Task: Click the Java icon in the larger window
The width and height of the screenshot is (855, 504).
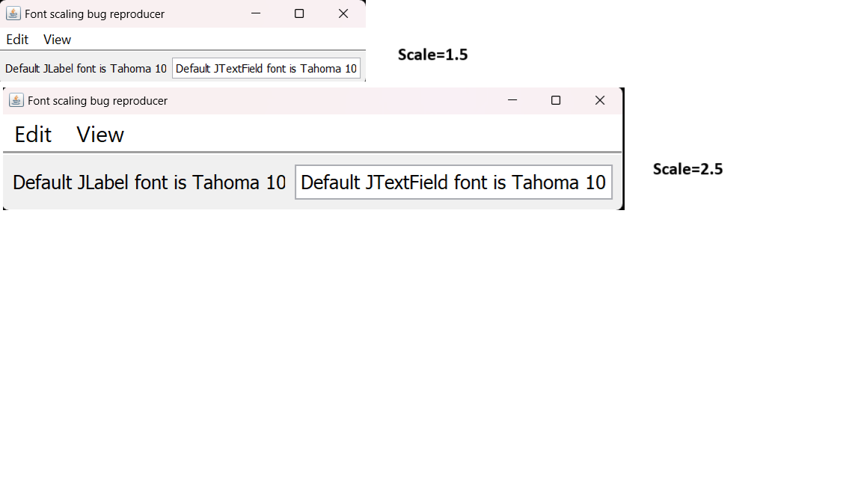Action: tap(16, 100)
